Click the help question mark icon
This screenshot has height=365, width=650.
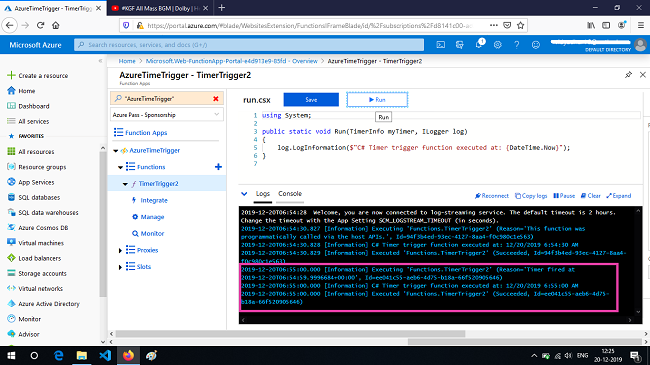[x=517, y=44]
